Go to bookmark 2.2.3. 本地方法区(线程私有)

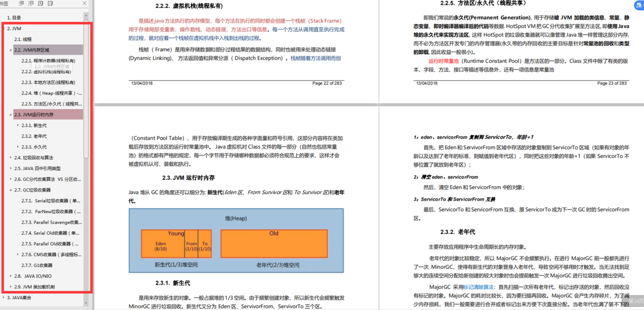[48, 82]
